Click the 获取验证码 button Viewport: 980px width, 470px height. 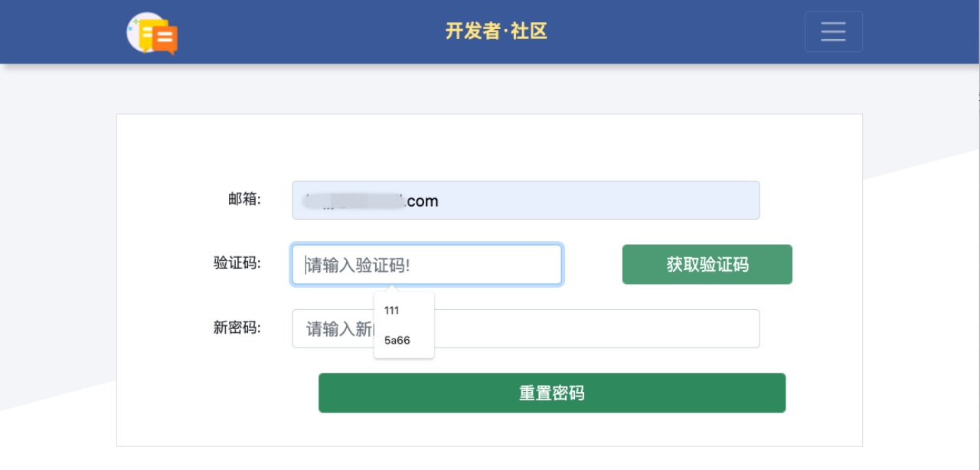click(x=707, y=265)
